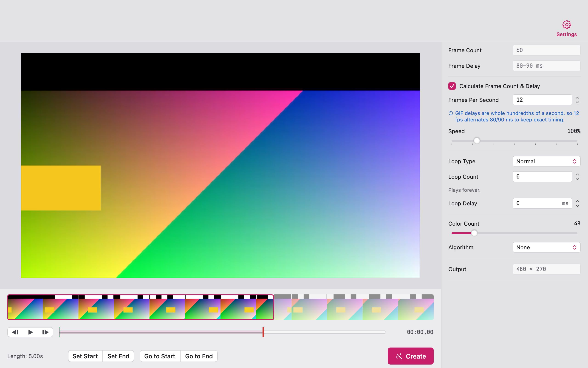Click the Frame Delay field showing 80-90 ms
Image resolution: width=588 pixels, height=368 pixels.
point(546,66)
